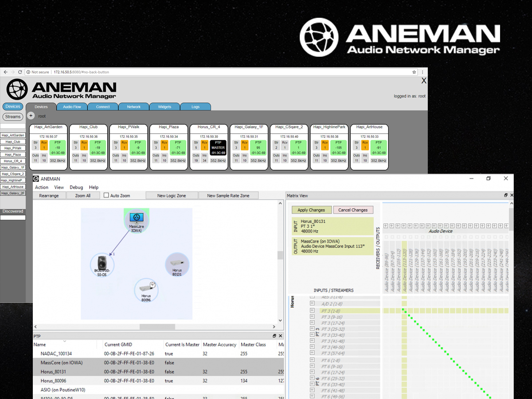The height and width of the screenshot is (399, 532).
Task: Click the Zoom All button
Action: point(83,196)
